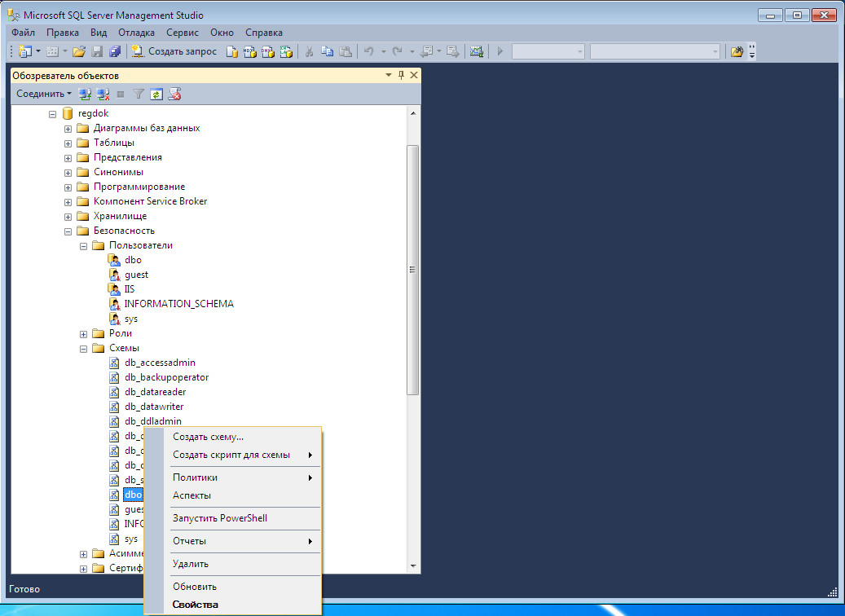Click the Find in Files binoculars icon
845x616 pixels.
point(737,51)
